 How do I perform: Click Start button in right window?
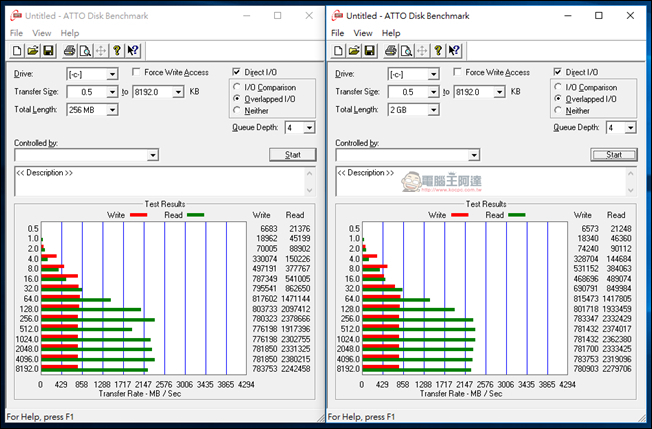pos(614,155)
